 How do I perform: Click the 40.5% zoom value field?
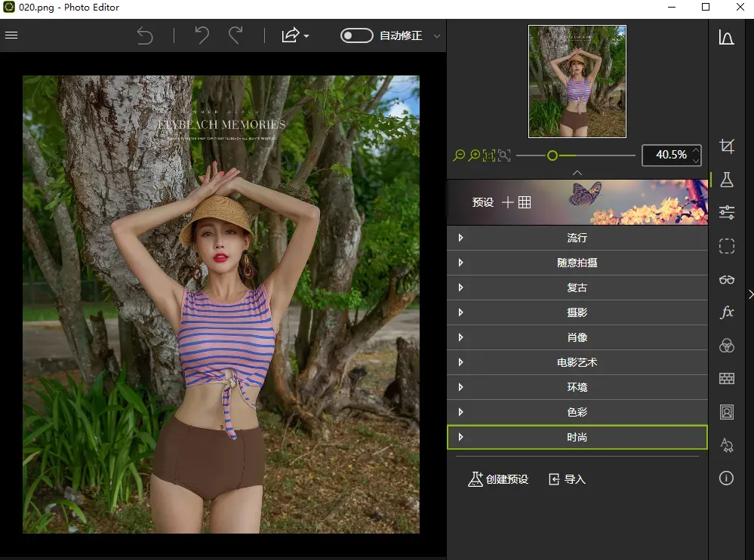pos(671,155)
